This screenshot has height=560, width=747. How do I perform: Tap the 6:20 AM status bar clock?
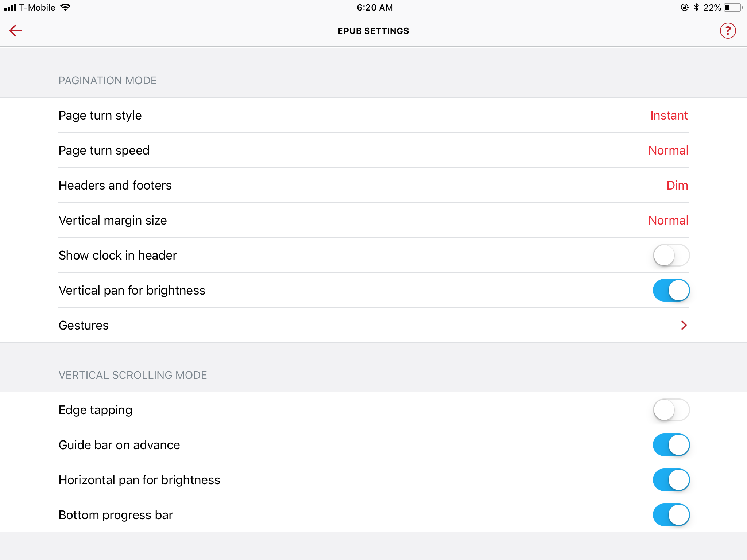coord(375,7)
